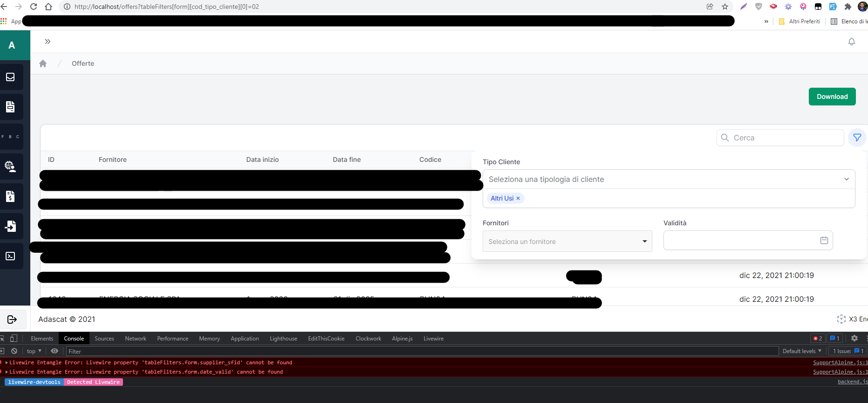Expand the sidebar with double chevron
This screenshot has height=403, width=868.
pyautogui.click(x=48, y=42)
